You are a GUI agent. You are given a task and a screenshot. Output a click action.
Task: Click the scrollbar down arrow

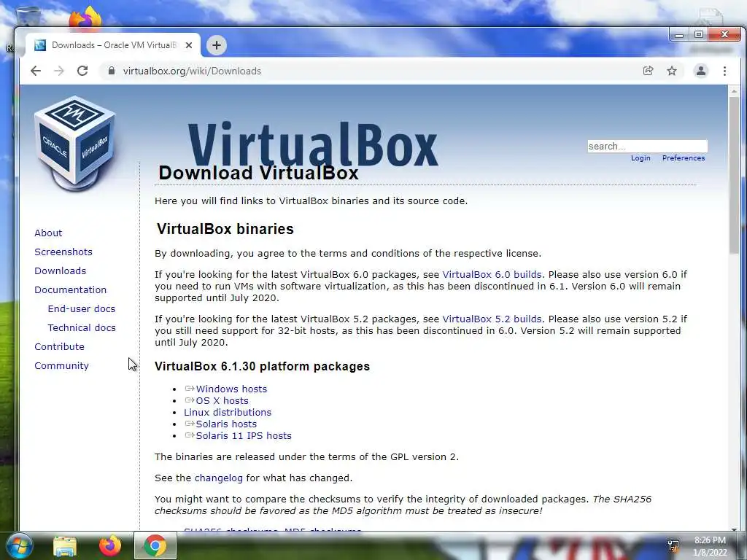[x=734, y=528]
